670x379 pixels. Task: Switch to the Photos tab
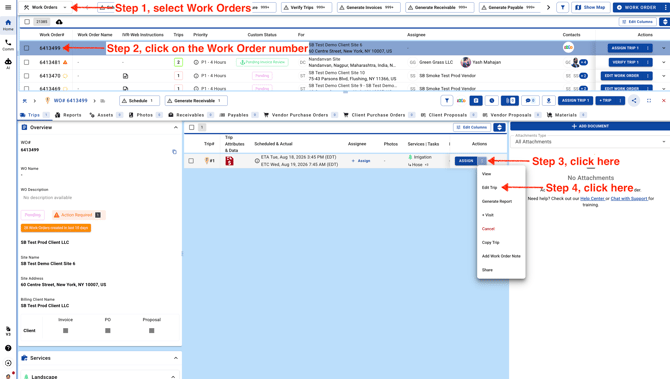(145, 115)
